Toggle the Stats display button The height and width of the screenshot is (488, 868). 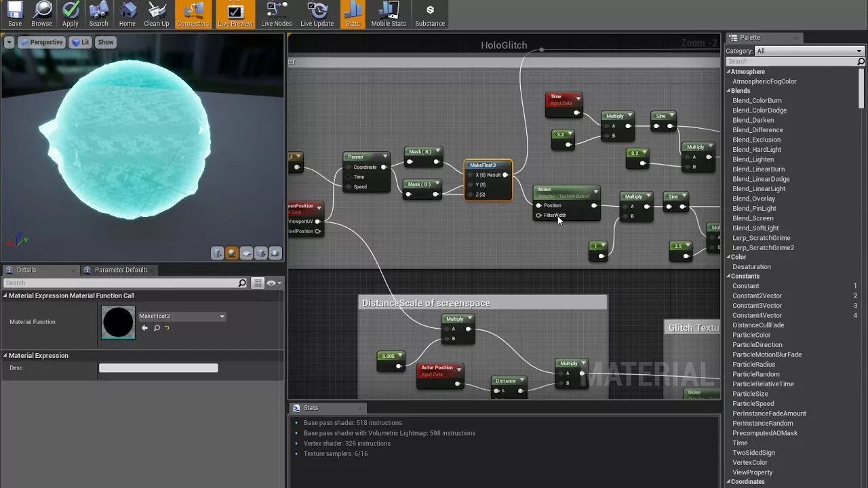[x=353, y=14]
